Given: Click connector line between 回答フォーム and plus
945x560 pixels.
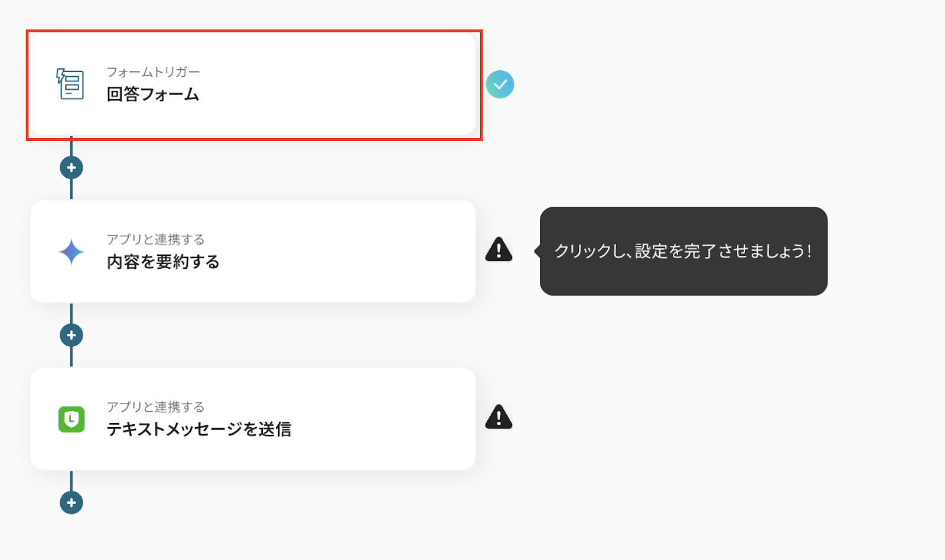Looking at the screenshot, I should [x=71, y=148].
